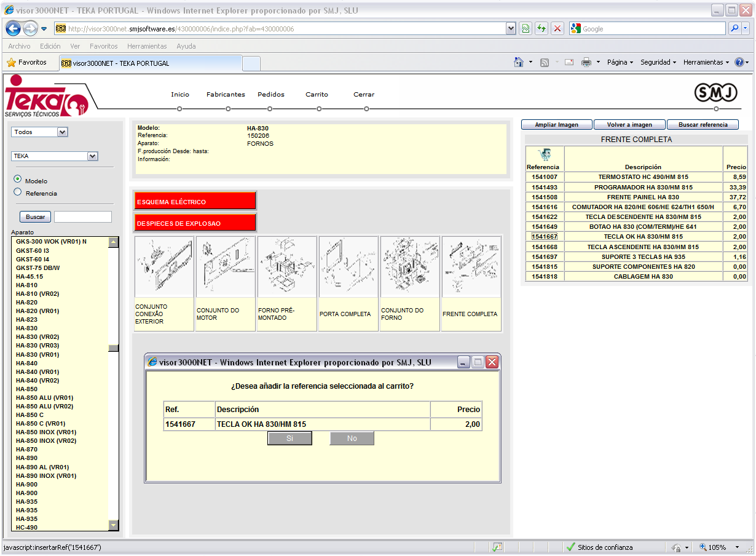Click the search text field next to Buscar
The height and width of the screenshot is (556, 756).
pyautogui.click(x=83, y=217)
